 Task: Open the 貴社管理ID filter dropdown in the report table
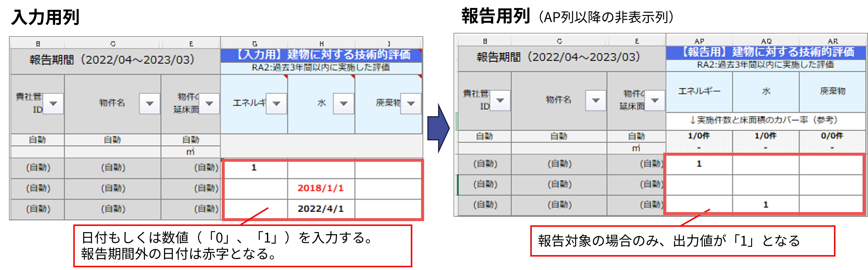click(500, 100)
